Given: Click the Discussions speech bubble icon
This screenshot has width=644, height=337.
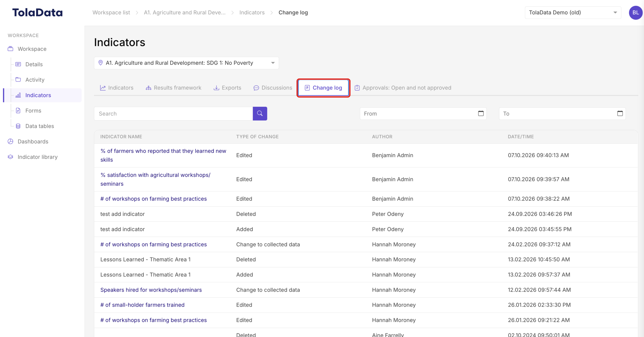Looking at the screenshot, I should [x=256, y=88].
